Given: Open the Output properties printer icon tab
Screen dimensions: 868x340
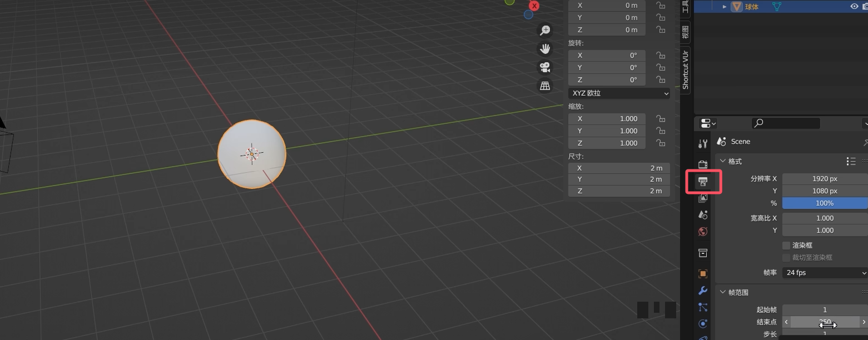Looking at the screenshot, I should (703, 182).
